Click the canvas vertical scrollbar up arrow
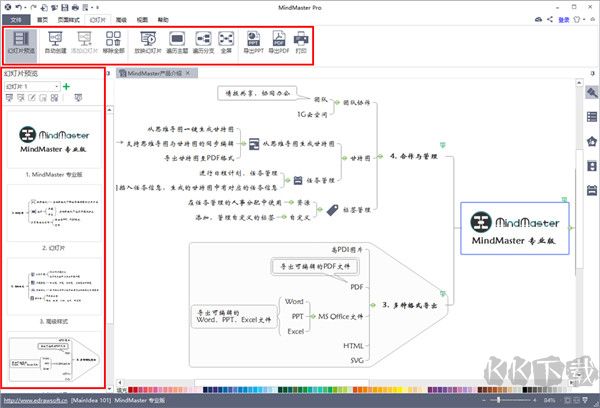This screenshot has height=408, width=600. coord(579,83)
